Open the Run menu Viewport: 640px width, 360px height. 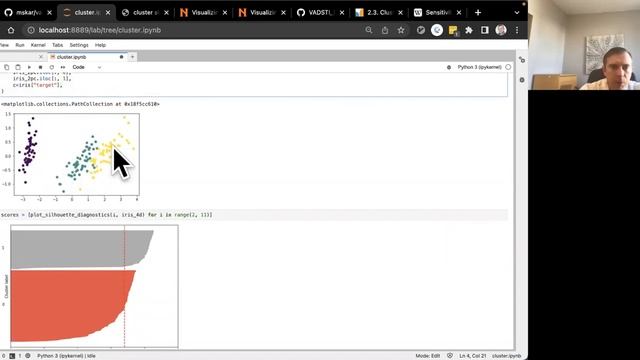coord(20,45)
